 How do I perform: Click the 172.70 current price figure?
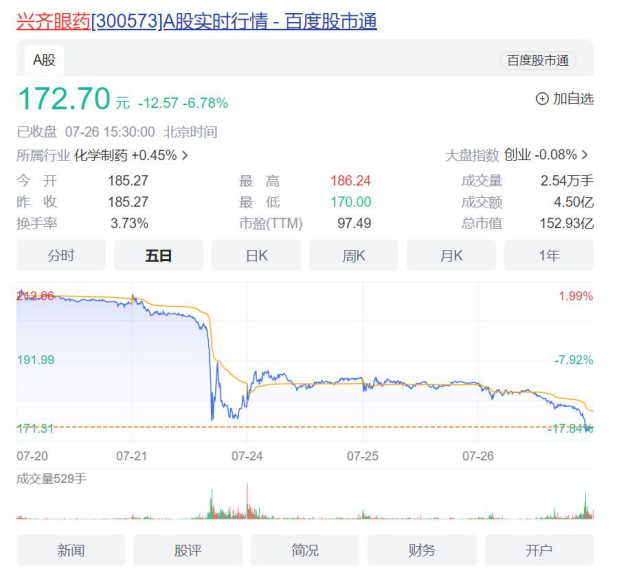(64, 99)
